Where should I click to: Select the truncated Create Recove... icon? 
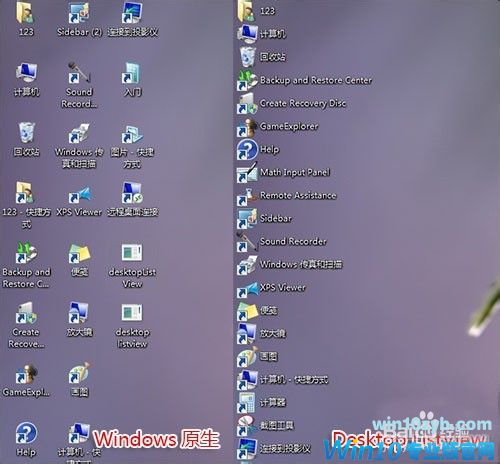click(25, 313)
